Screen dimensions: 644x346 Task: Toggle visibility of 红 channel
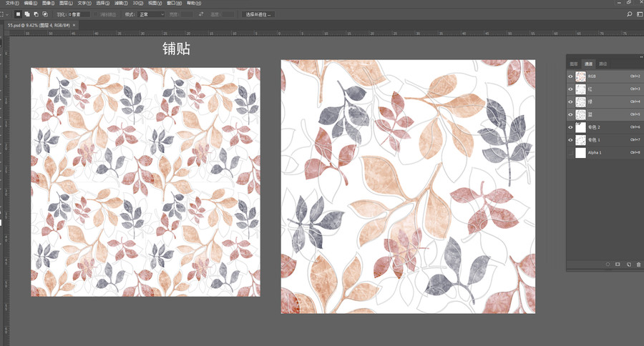tap(570, 89)
